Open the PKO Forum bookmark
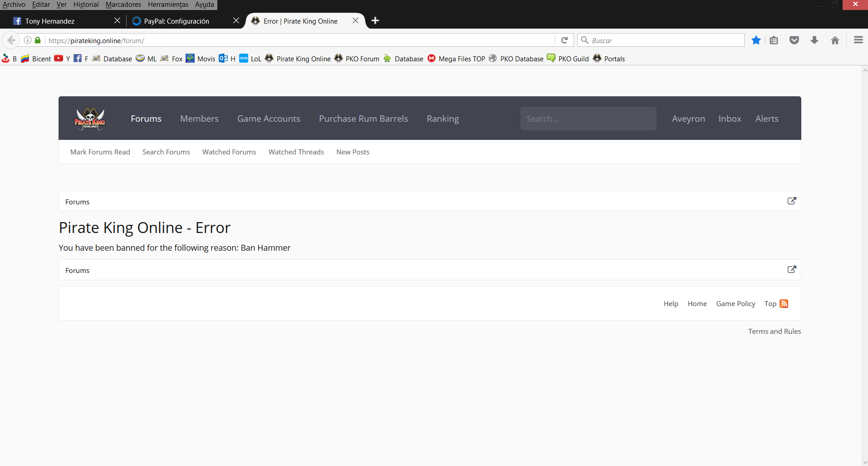This screenshot has height=466, width=868. tap(357, 59)
